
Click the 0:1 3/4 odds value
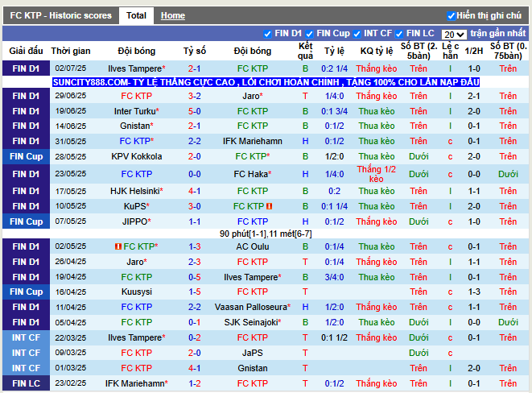(334, 111)
